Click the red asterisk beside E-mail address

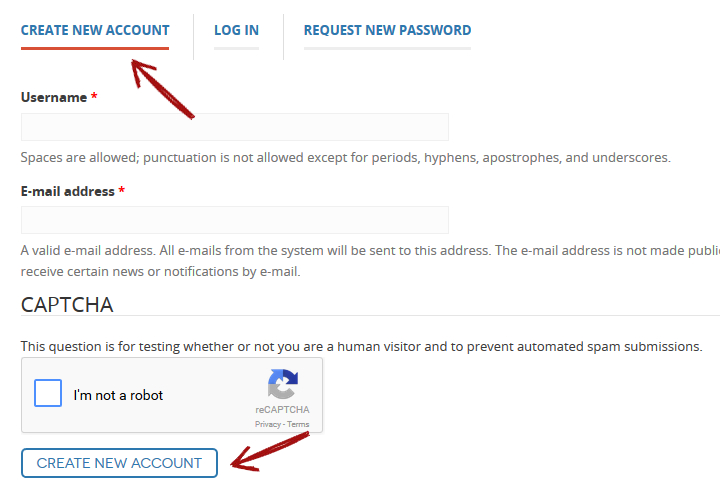click(x=122, y=190)
